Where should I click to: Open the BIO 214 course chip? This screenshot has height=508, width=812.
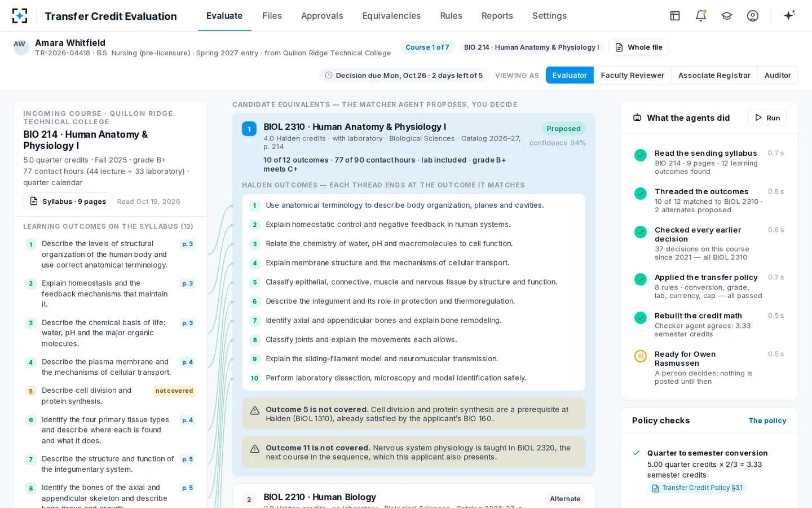tap(532, 47)
